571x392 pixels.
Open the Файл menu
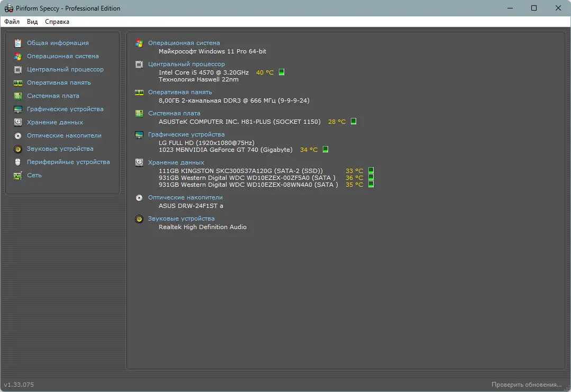[12, 22]
